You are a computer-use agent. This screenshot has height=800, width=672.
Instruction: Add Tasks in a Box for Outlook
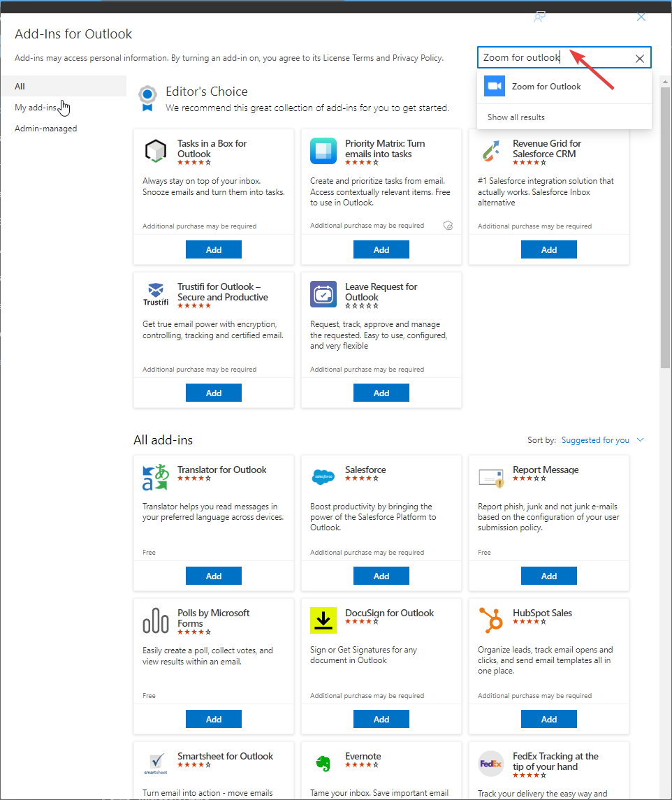pos(213,249)
